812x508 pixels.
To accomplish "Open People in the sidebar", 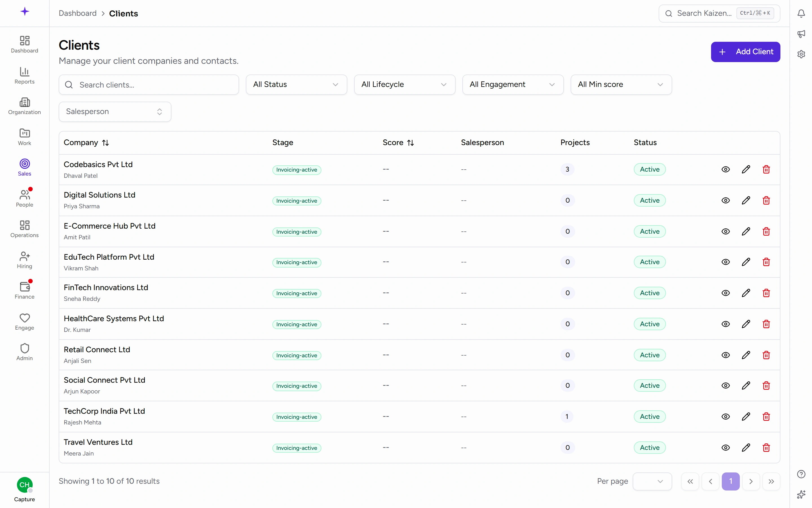I will pos(25,199).
